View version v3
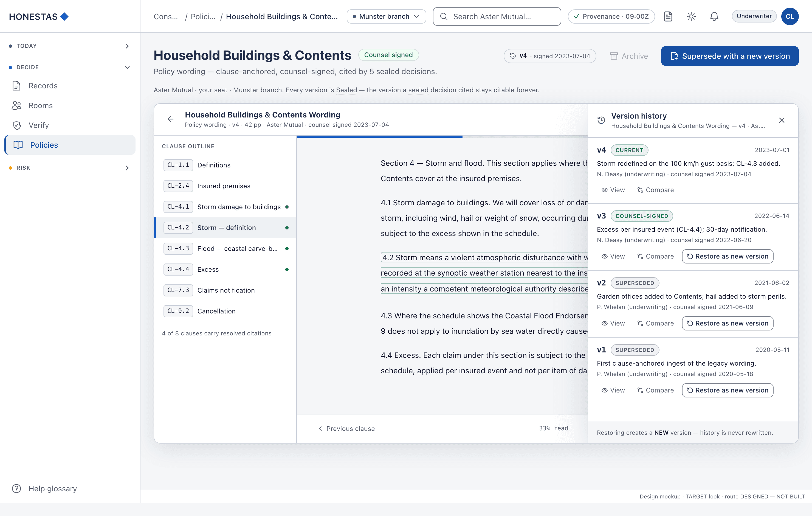The height and width of the screenshot is (516, 812). point(613,256)
